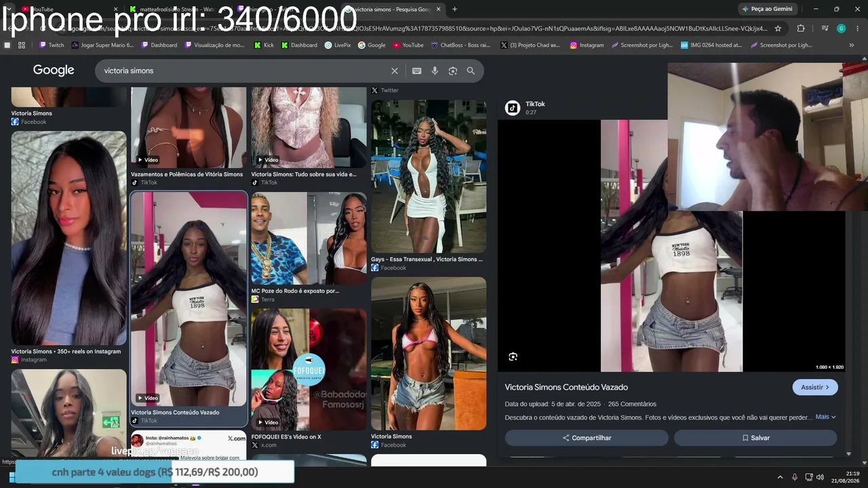Open the MC Poze do Rodo Terra result
Screen dimensions: 868x488
click(x=309, y=248)
